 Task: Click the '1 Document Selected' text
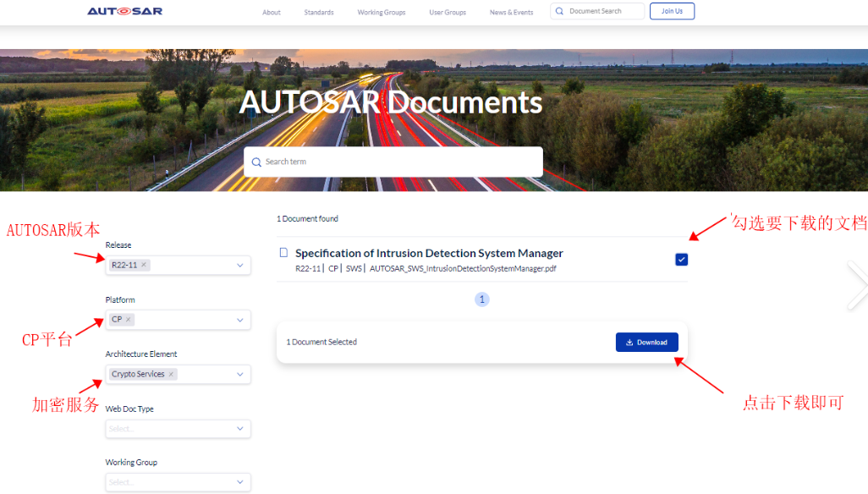tap(321, 343)
